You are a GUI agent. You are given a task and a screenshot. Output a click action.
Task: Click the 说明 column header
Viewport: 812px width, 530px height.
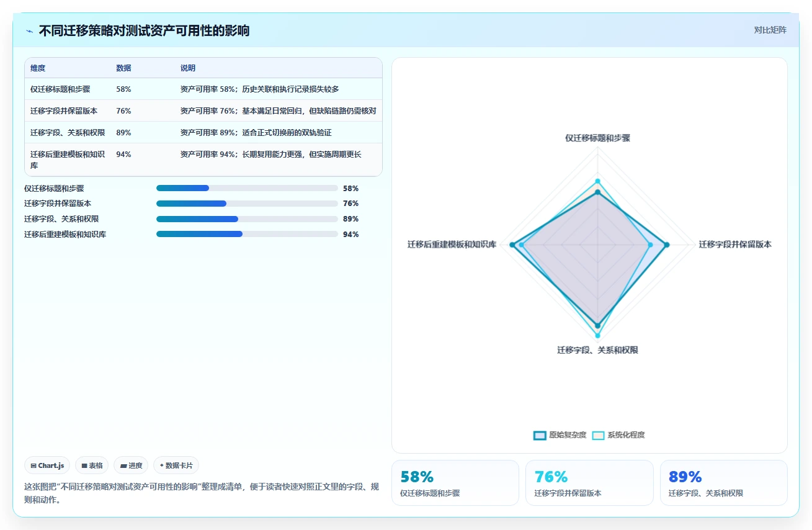click(x=188, y=68)
